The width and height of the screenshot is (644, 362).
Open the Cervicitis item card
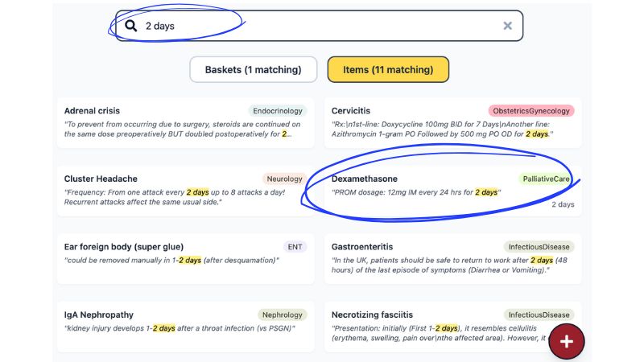pyautogui.click(x=453, y=123)
